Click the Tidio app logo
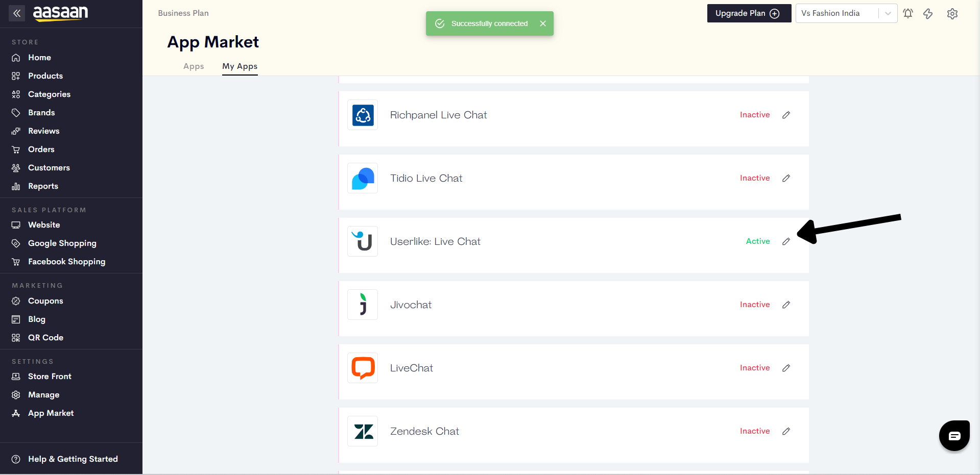The image size is (980, 475). (363, 178)
